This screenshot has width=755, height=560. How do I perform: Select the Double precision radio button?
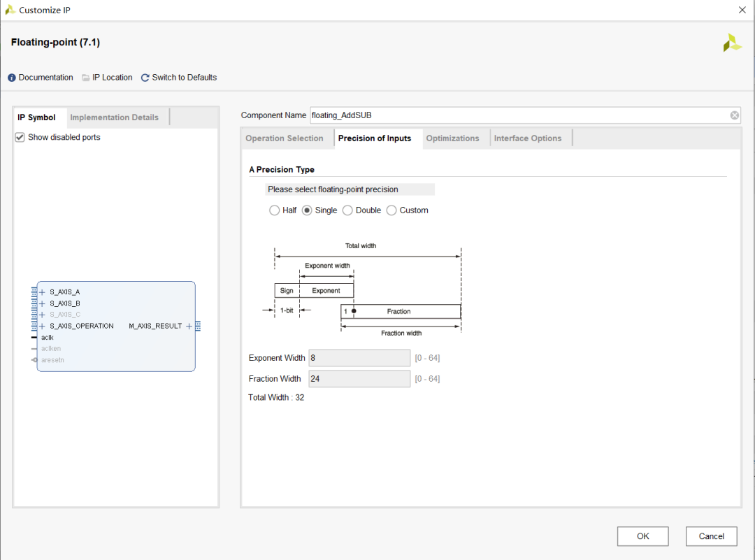347,210
